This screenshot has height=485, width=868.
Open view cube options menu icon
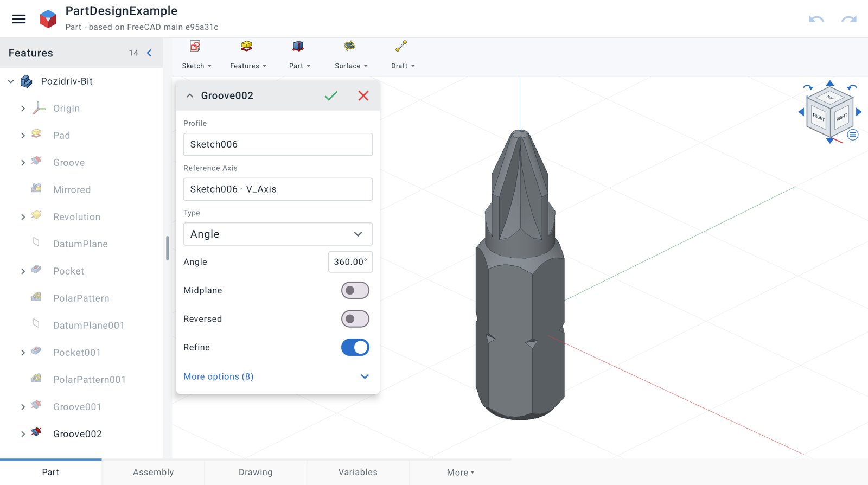click(x=853, y=135)
